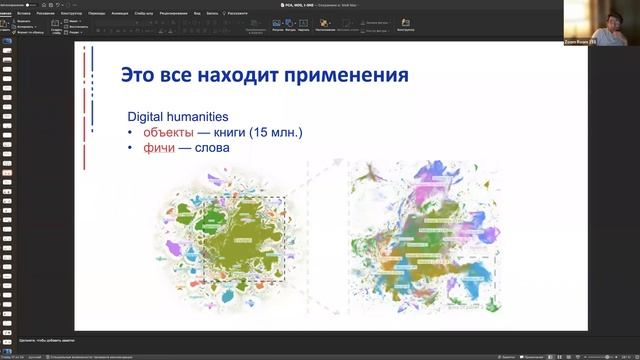Open the Вставка ribbon tab
This screenshot has height=360, width=640.
[x=24, y=13]
